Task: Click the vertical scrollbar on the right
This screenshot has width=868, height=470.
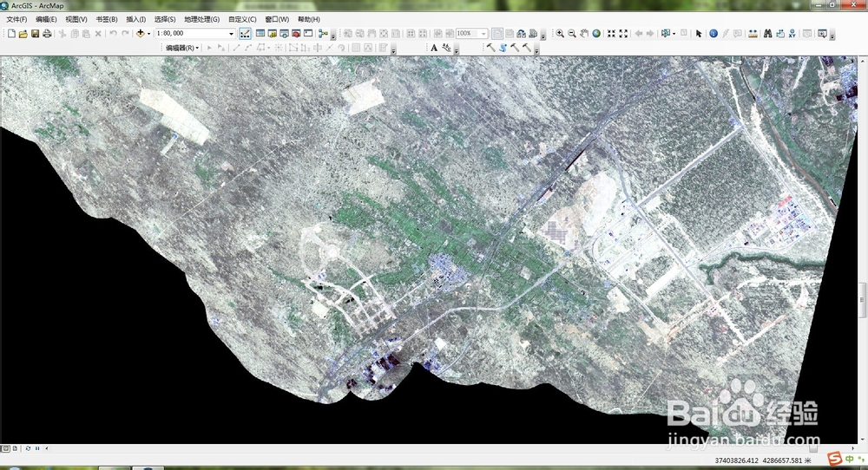Action: [863, 299]
